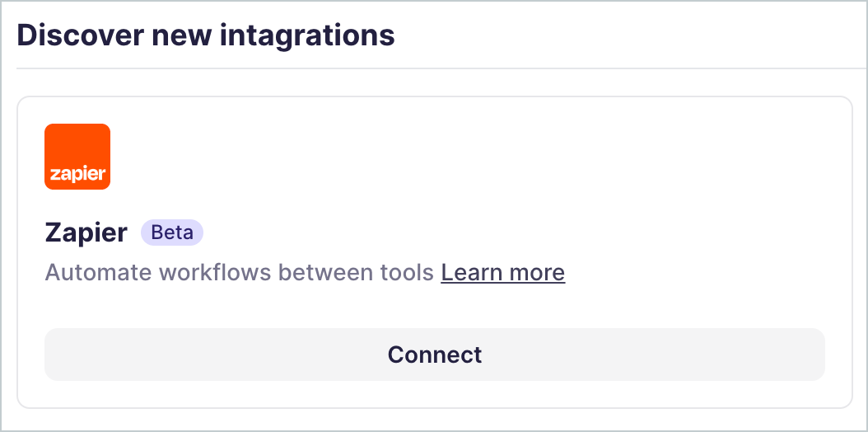Click the Discover new intagrations heading
Screen dimensions: 868x432
[x=205, y=35]
